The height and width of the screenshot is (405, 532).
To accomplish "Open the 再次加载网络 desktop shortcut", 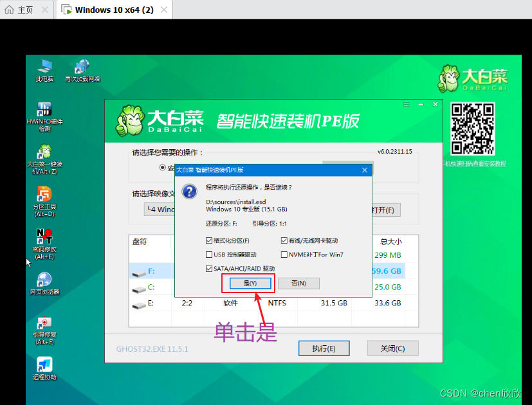I will click(82, 71).
